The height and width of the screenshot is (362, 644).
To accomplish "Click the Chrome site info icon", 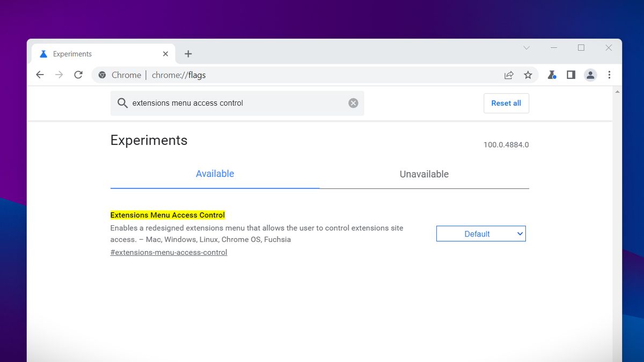I will pyautogui.click(x=102, y=75).
